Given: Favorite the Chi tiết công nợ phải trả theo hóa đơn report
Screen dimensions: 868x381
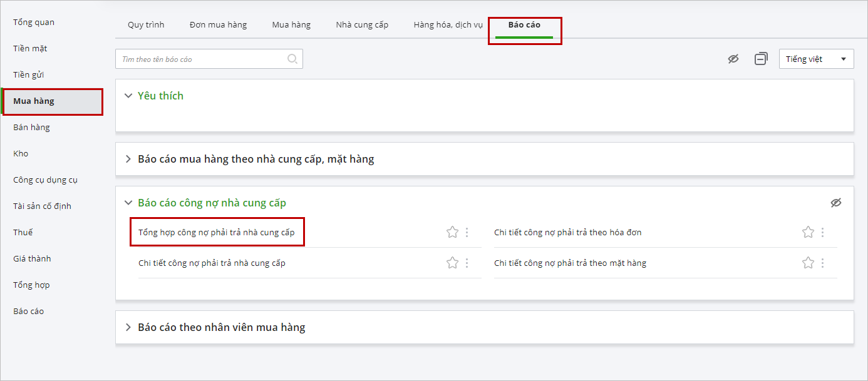Looking at the screenshot, I should click(808, 232).
